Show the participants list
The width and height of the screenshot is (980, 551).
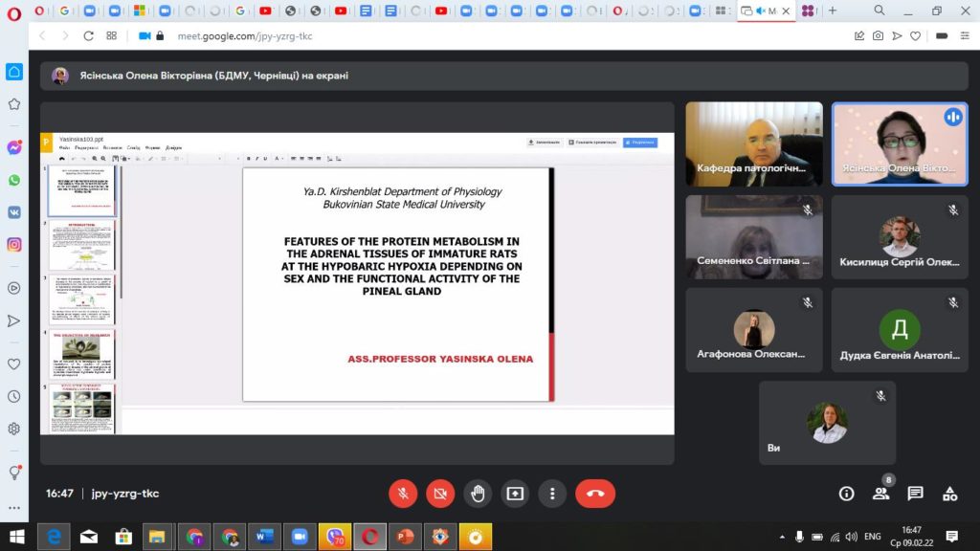[x=880, y=494]
